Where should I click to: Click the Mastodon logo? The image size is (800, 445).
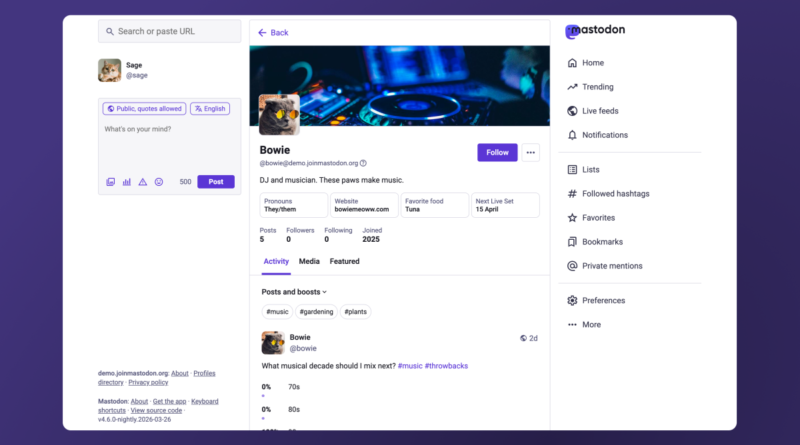pos(595,31)
